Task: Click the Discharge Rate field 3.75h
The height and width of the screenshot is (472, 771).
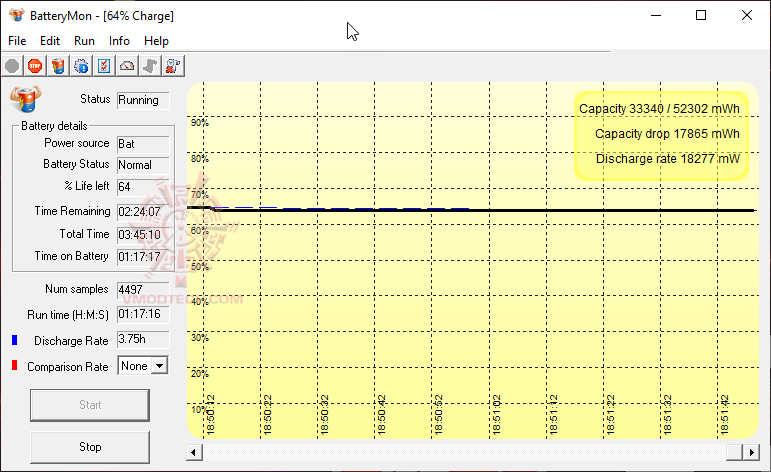Action: pos(143,339)
